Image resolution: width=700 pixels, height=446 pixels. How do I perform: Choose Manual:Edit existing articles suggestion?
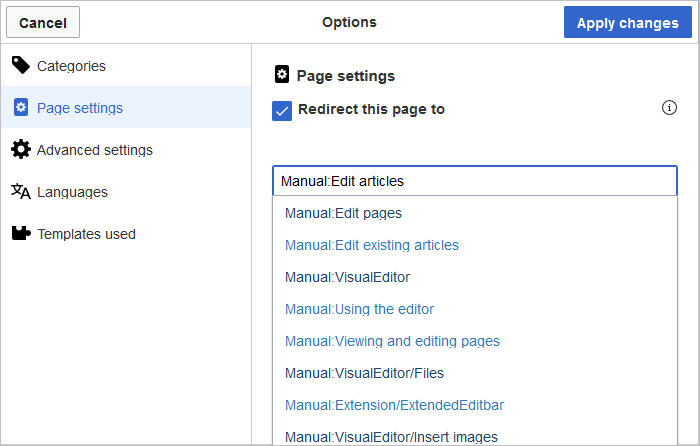point(371,245)
